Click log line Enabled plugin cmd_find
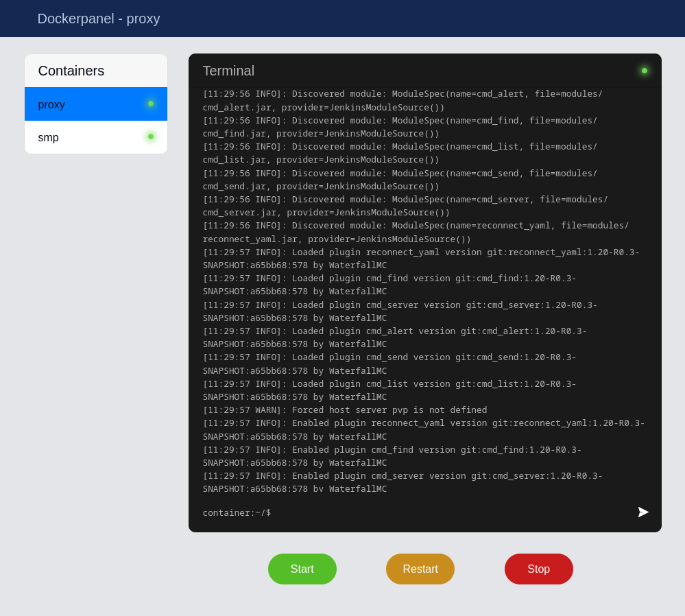Screen dimensions: 685x616 [392, 456]
